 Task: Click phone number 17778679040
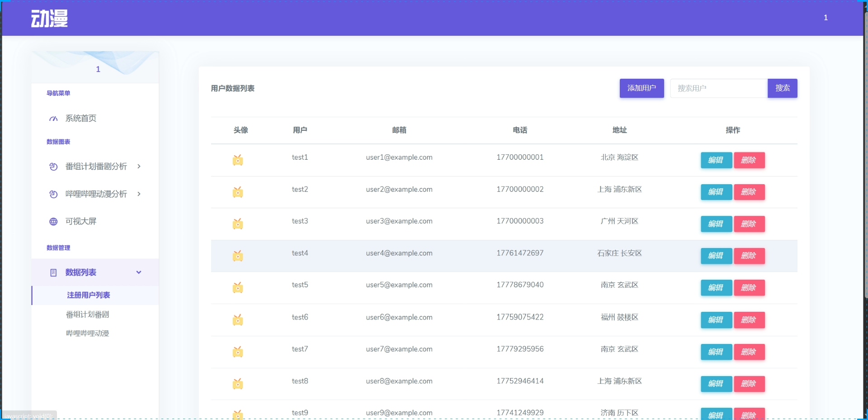(520, 285)
